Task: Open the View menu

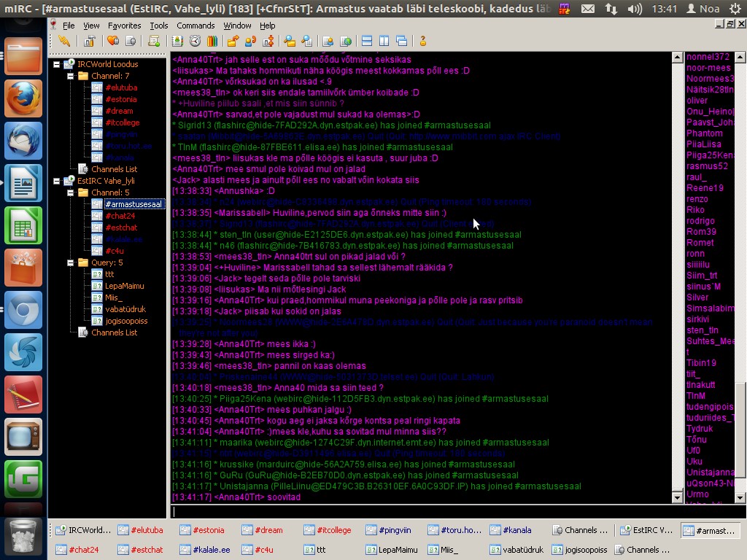Action: click(91, 26)
